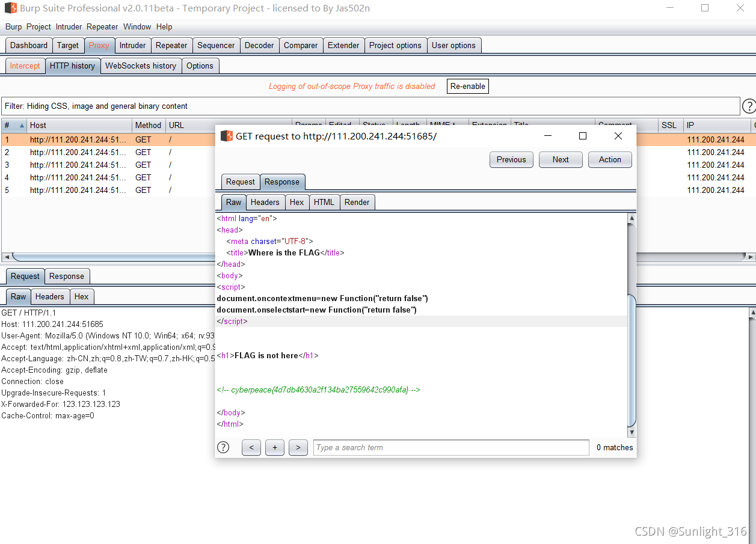Open the Window menu
This screenshot has width=756, height=544.
pos(137,27)
